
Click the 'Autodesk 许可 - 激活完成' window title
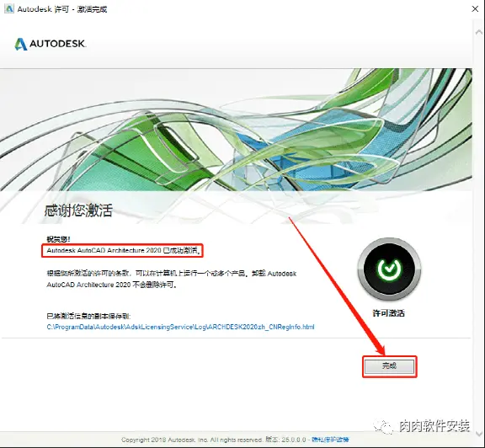pos(61,9)
